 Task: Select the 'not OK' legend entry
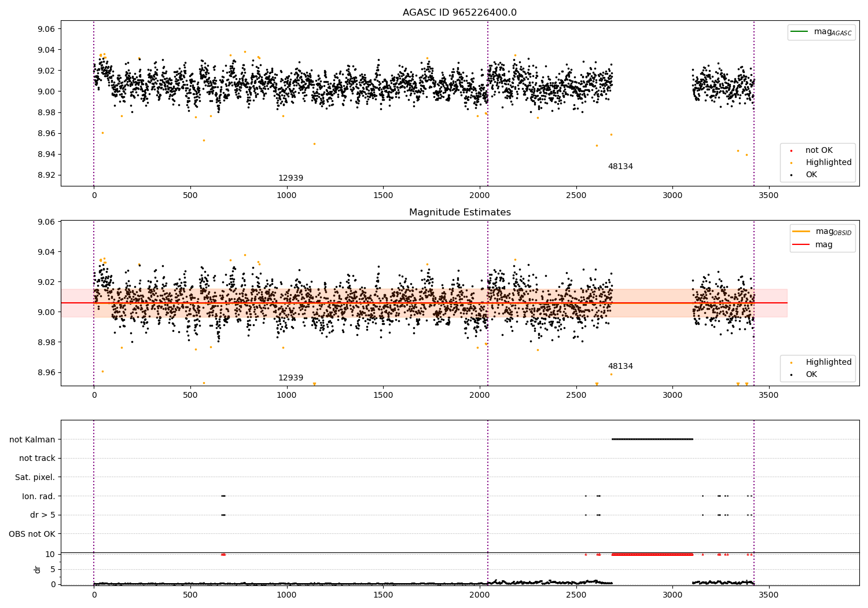[x=819, y=151]
